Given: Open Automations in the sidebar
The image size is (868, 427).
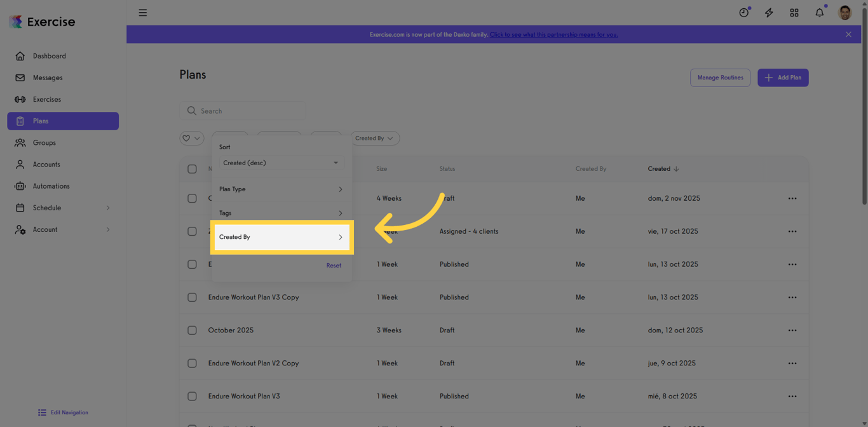Looking at the screenshot, I should point(51,186).
